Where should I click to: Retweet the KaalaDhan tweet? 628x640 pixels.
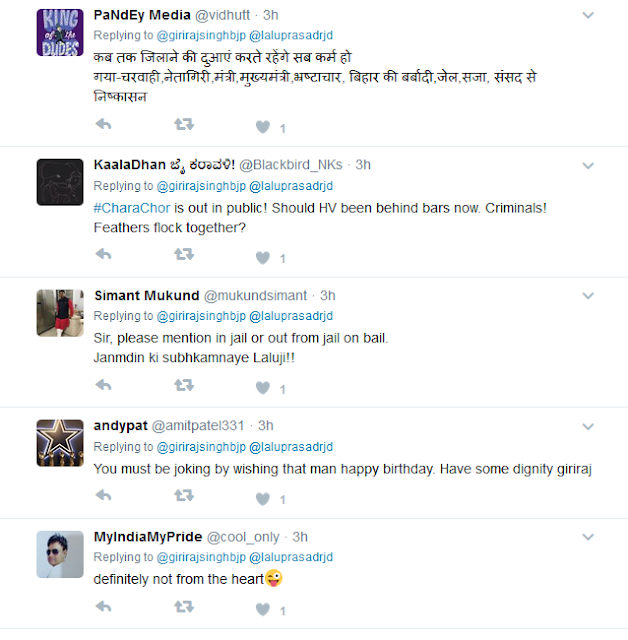click(x=184, y=256)
